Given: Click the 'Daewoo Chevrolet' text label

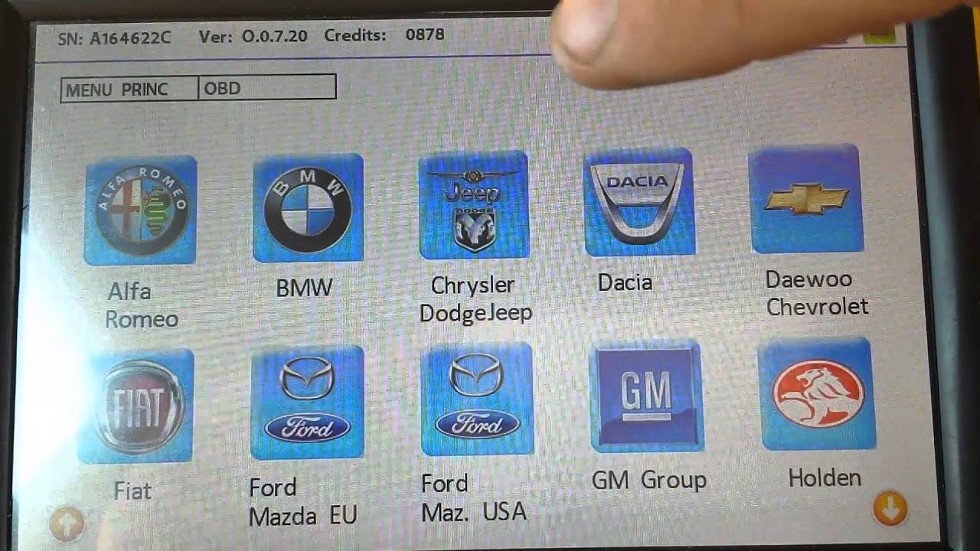Looking at the screenshot, I should point(816,293).
